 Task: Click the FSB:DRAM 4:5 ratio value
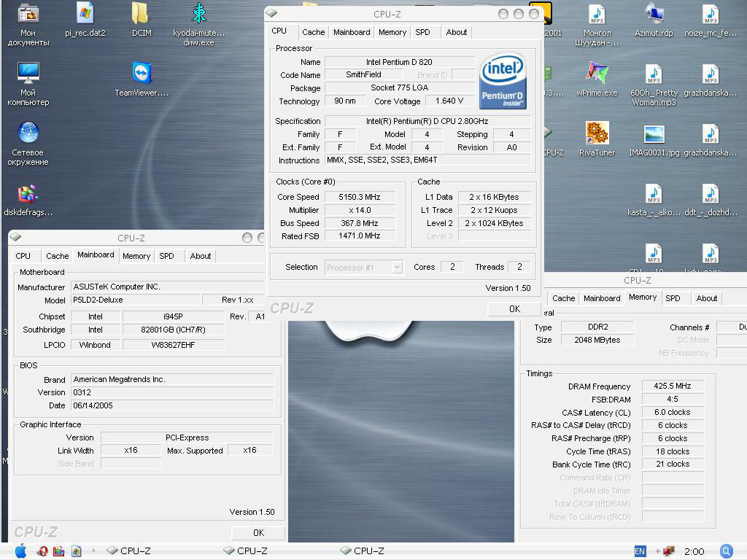(x=672, y=399)
